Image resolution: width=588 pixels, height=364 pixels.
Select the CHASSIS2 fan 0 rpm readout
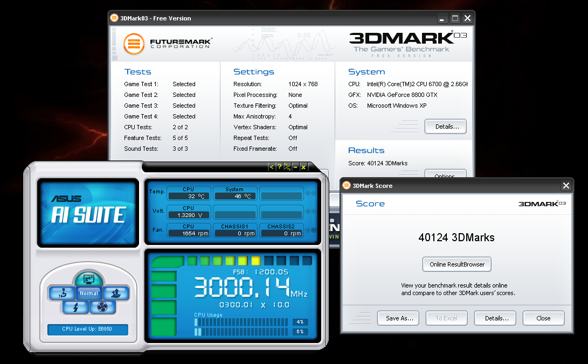pyautogui.click(x=281, y=233)
